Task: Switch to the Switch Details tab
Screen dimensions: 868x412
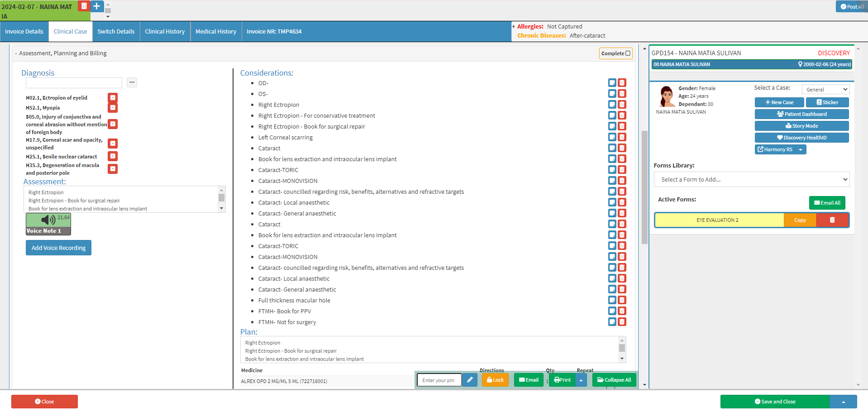Action: [116, 32]
